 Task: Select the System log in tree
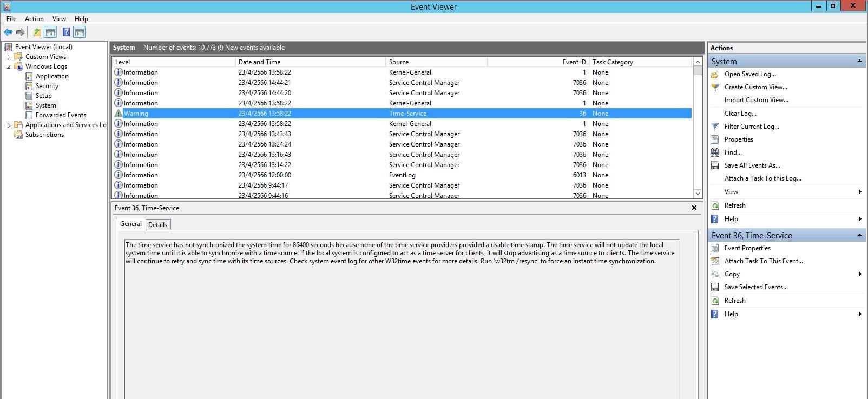(45, 105)
